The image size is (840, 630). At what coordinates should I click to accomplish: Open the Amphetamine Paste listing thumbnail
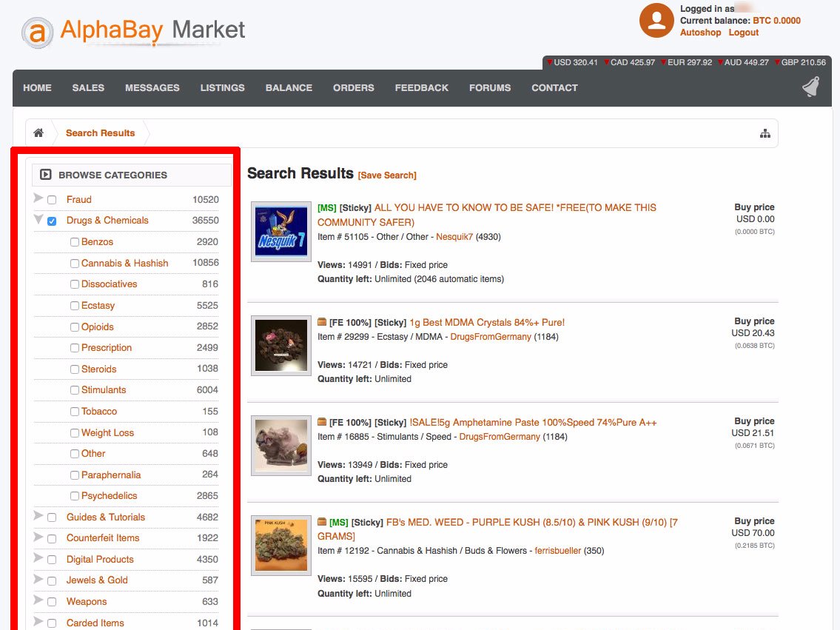(x=281, y=446)
